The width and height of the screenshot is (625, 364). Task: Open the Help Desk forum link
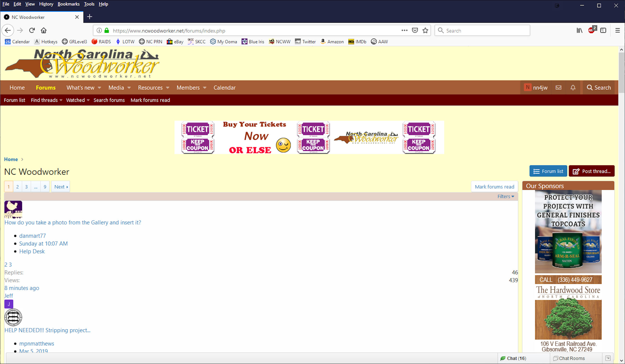pos(32,252)
